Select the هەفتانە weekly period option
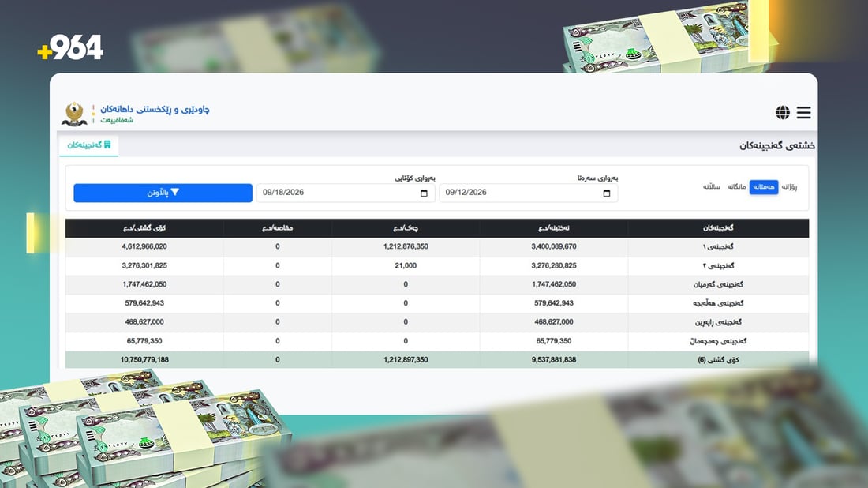This screenshot has width=868, height=488. (x=763, y=186)
